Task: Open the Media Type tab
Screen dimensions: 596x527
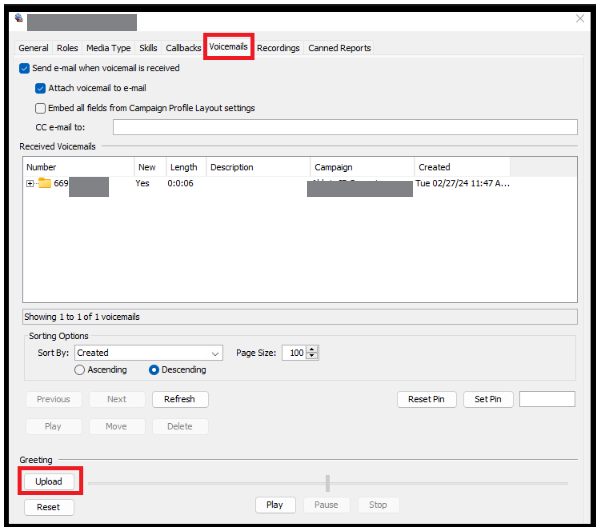Action: click(108, 48)
